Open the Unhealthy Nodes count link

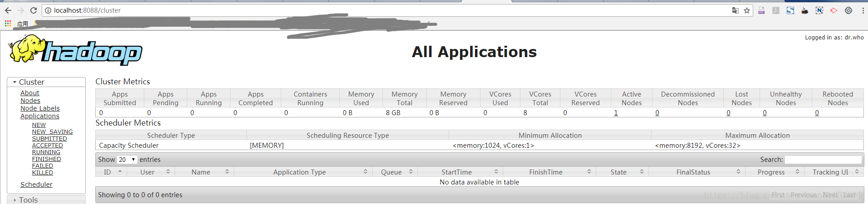pos(765,113)
